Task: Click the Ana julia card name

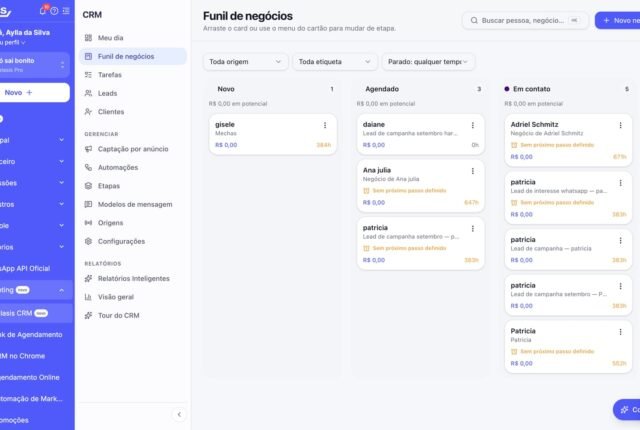Action: 377,170
